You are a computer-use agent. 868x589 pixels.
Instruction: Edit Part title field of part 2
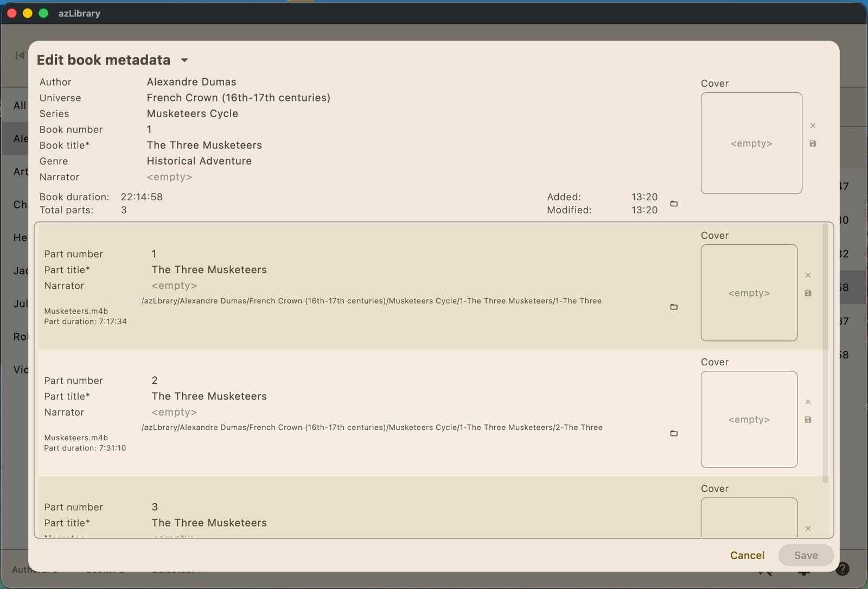click(x=209, y=396)
